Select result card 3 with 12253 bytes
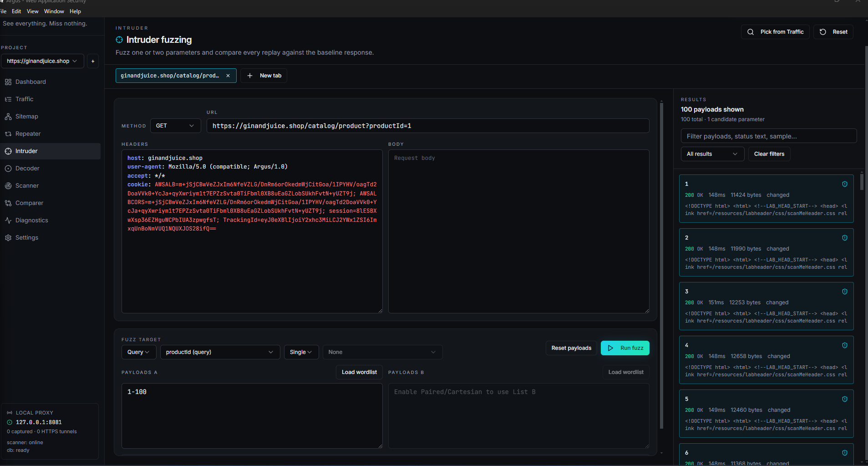 click(766, 306)
